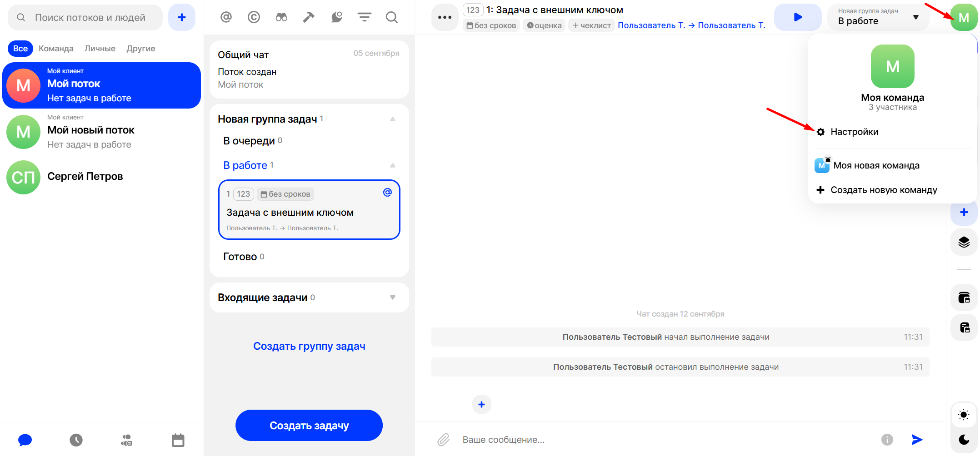Screen dimensions: 980x456
Task: Expand the 'Входящие задачи' section
Action: 393,297
